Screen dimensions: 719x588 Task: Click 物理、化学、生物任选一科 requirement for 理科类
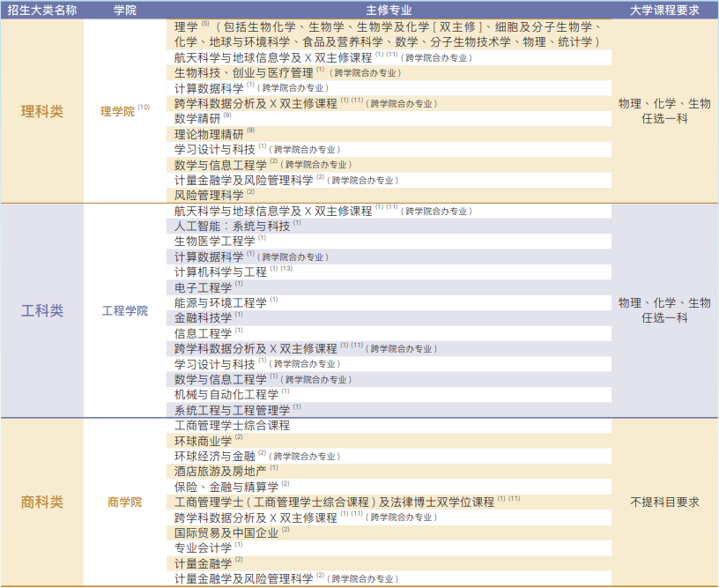point(664,111)
